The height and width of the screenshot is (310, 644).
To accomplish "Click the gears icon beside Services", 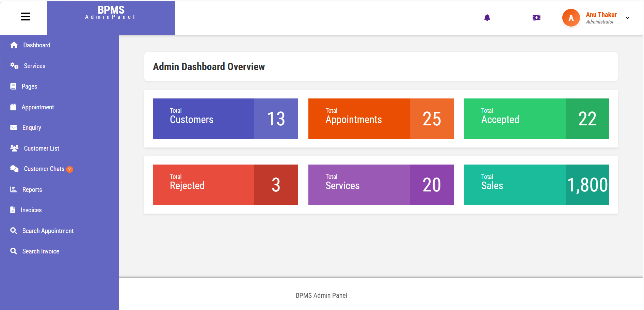I will [x=14, y=66].
